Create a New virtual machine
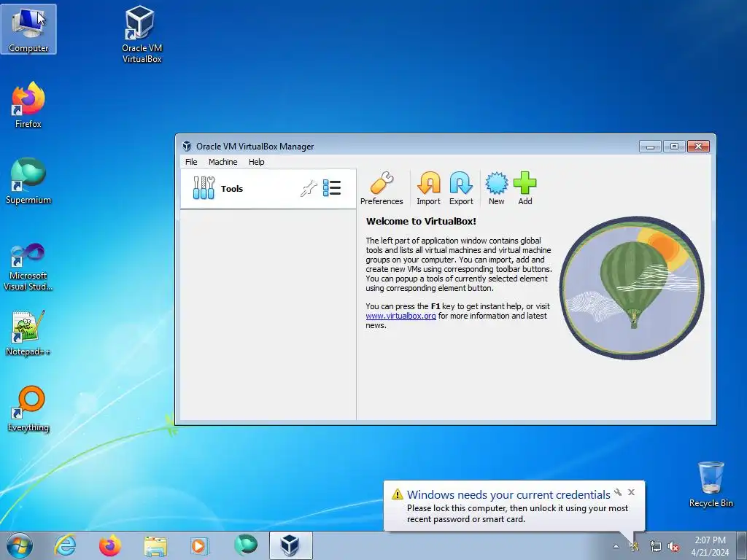The width and height of the screenshot is (747, 560). point(496,189)
